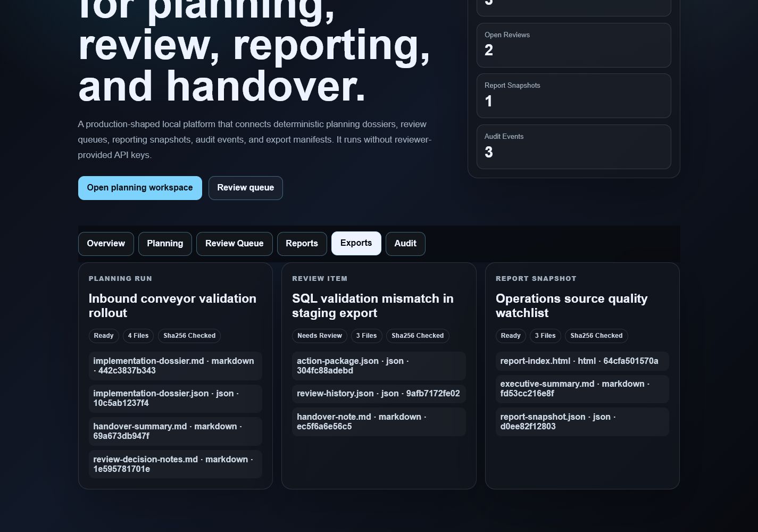Click the Open Reviews stat card
This screenshot has width=758, height=532.
(574, 45)
